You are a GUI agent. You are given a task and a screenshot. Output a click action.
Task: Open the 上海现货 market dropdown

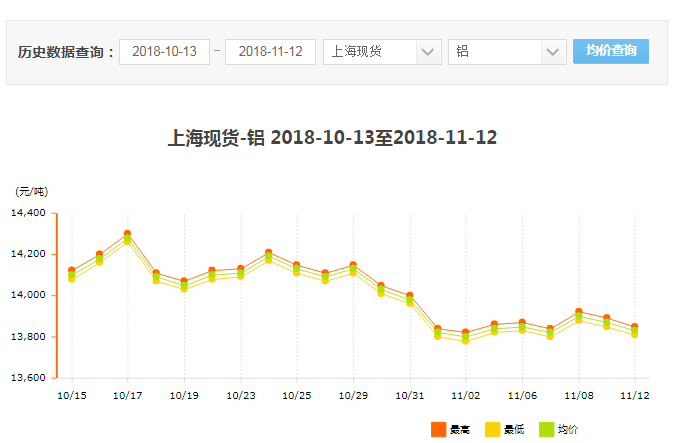(x=382, y=52)
